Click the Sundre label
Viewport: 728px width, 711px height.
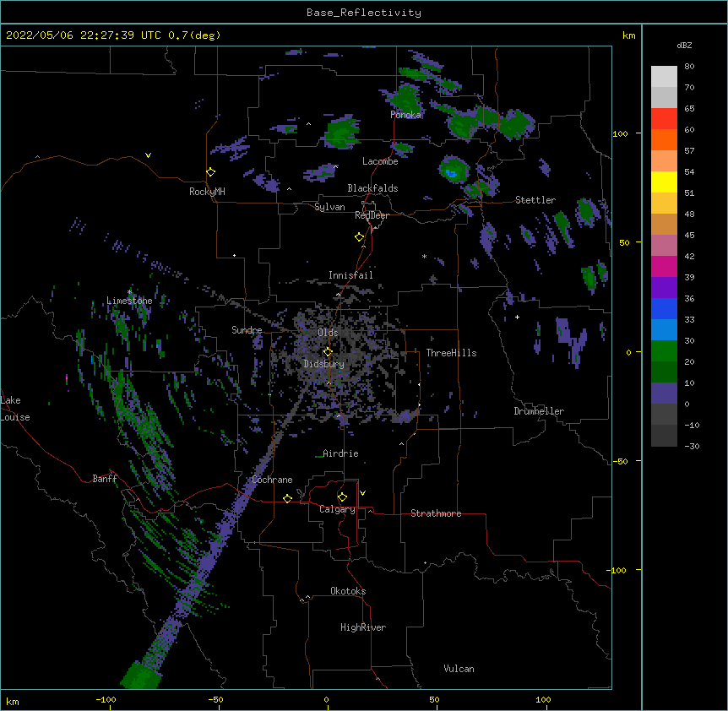pyautogui.click(x=247, y=330)
